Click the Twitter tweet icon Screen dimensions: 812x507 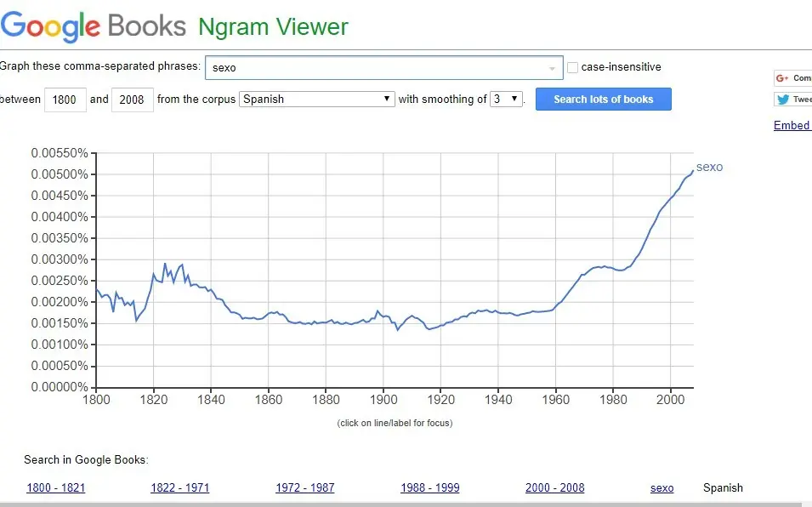pos(783,99)
